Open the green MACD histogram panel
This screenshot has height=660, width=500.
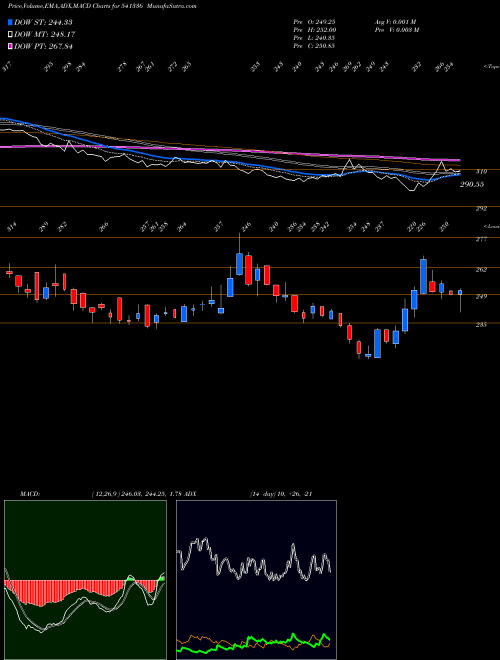click(85, 580)
